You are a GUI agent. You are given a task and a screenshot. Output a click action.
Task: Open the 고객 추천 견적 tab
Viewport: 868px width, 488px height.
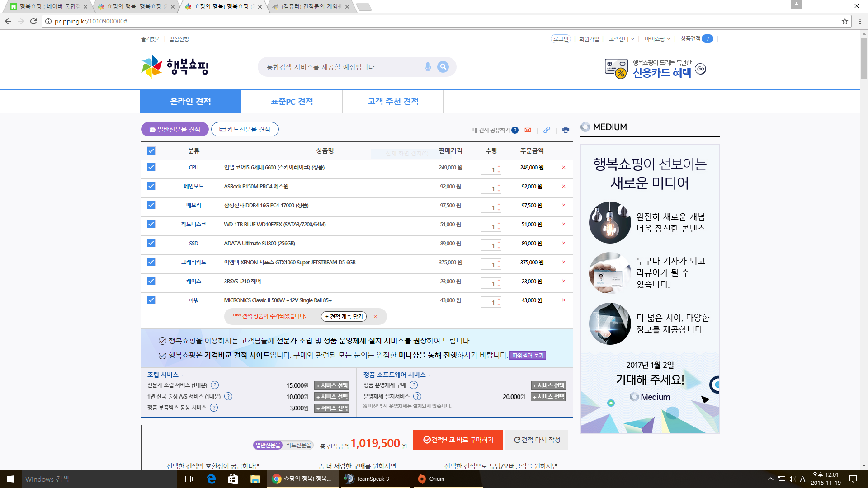click(x=393, y=102)
